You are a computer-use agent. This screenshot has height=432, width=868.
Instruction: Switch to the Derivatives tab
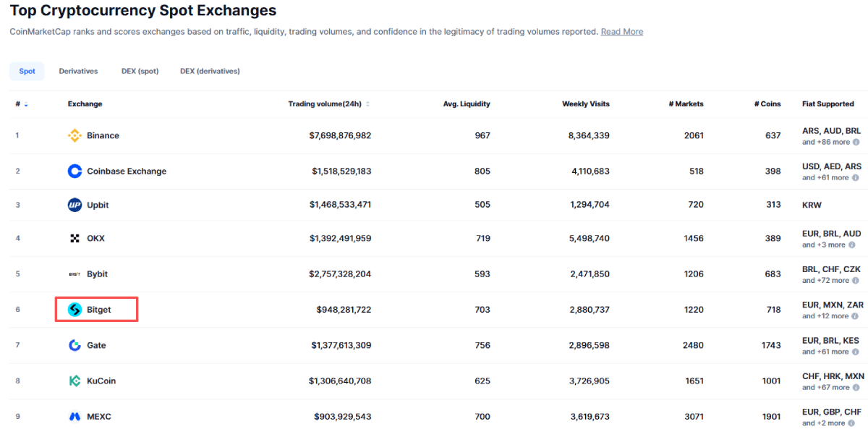[78, 71]
